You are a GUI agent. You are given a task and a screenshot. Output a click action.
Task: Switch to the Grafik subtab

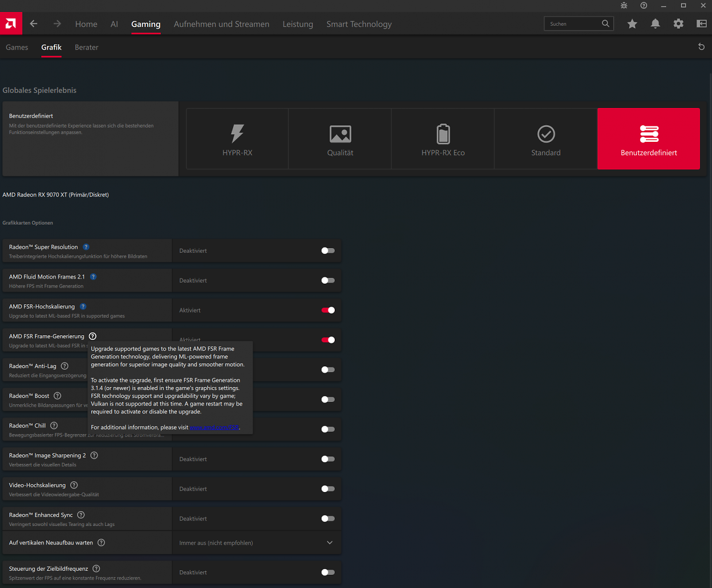[x=51, y=47]
